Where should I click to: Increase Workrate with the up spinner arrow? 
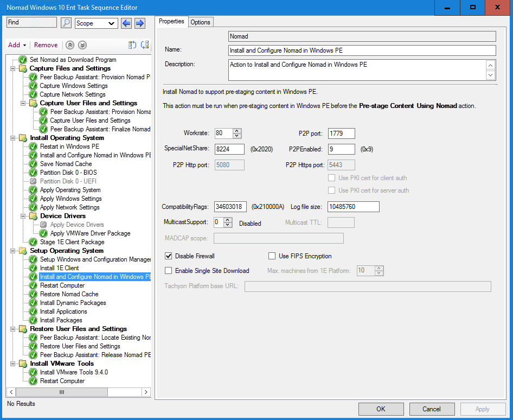click(237, 131)
